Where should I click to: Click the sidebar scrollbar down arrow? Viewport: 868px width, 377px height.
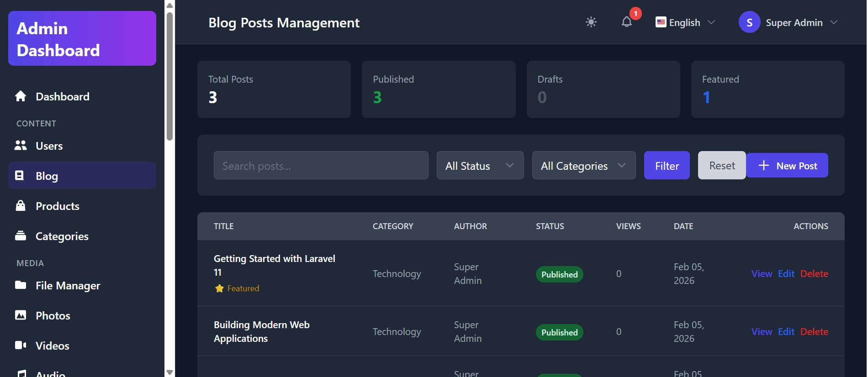coord(170,372)
